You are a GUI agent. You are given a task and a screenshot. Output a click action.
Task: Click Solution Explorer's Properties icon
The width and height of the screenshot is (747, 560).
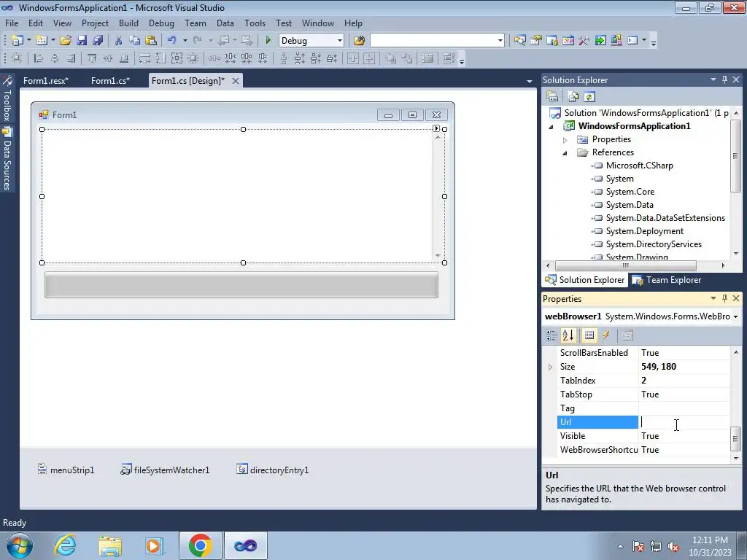pos(552,97)
